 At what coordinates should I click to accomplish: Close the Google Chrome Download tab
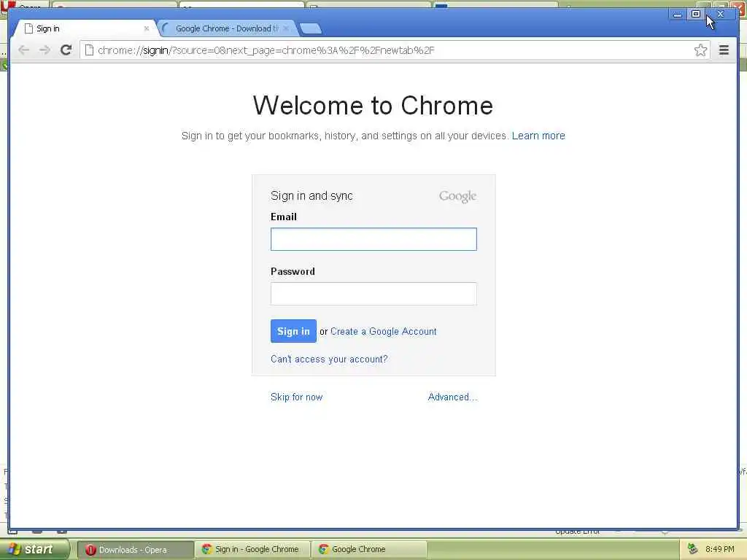pos(286,28)
